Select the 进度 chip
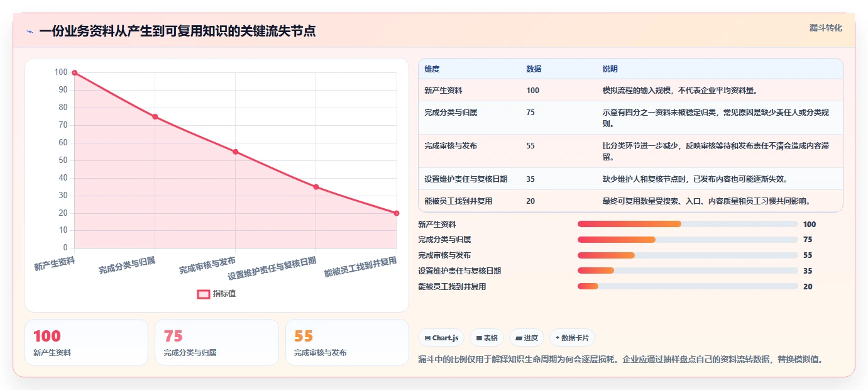 [526, 338]
